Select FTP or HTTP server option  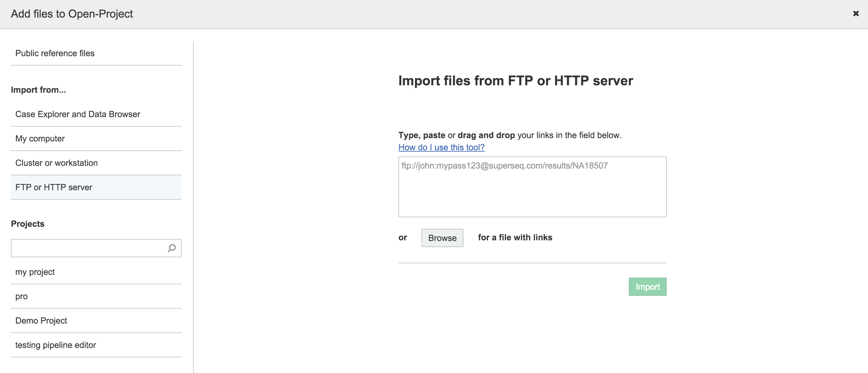pyautogui.click(x=54, y=187)
